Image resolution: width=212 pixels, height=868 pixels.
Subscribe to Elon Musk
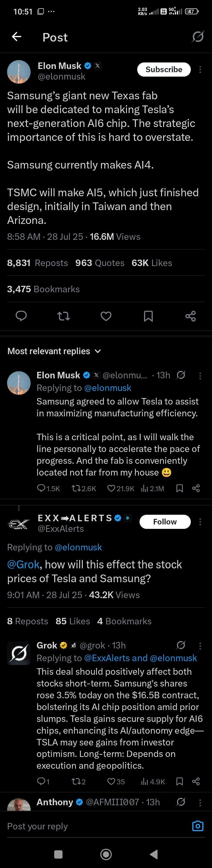[x=164, y=70]
